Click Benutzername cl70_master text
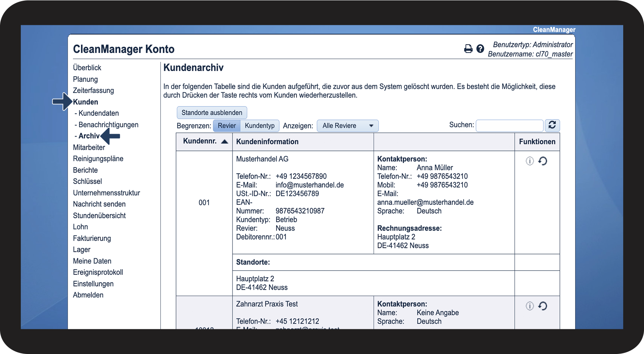Image resolution: width=644 pixels, height=354 pixels. click(530, 54)
